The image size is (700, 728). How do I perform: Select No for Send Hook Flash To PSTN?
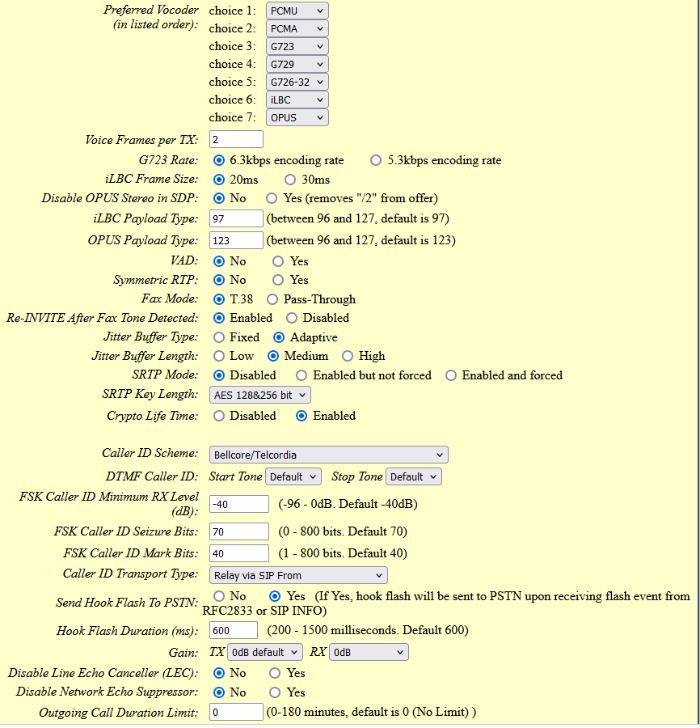(219, 596)
